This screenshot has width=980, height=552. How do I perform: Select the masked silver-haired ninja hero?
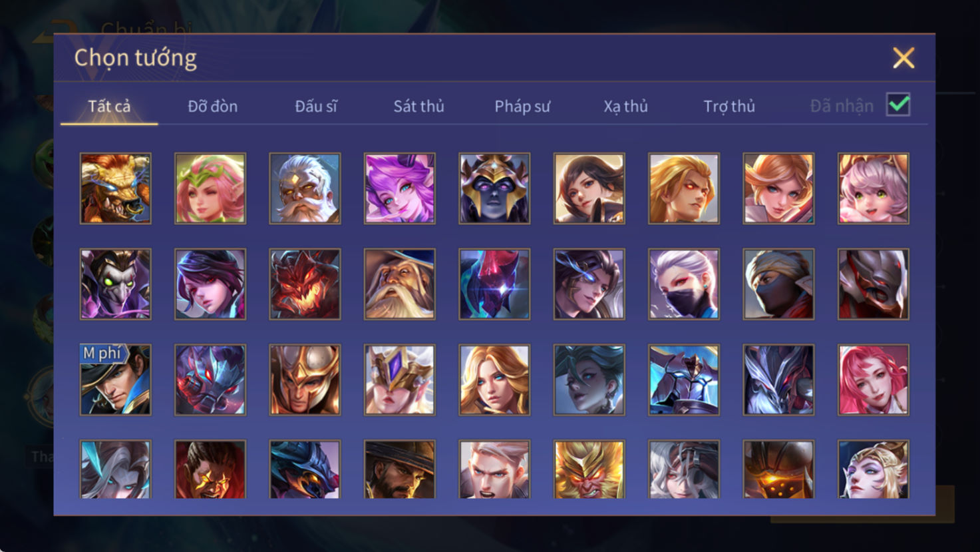[684, 284]
